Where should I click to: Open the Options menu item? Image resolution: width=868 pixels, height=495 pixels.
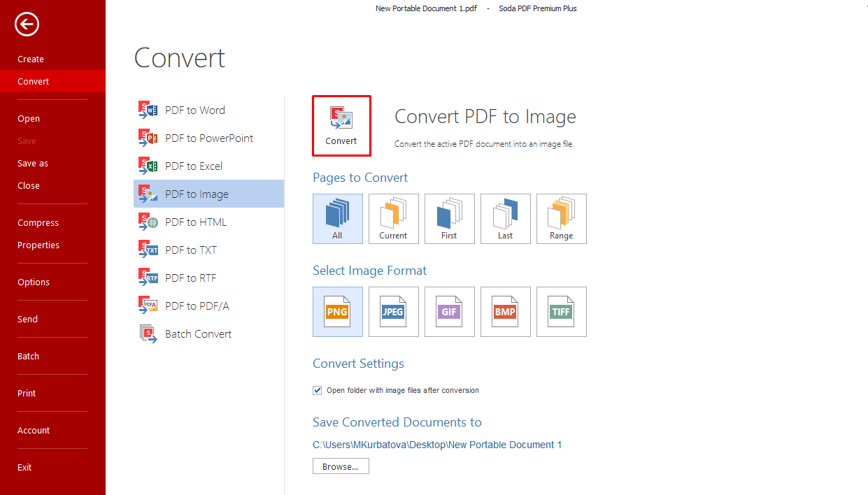pyautogui.click(x=33, y=282)
